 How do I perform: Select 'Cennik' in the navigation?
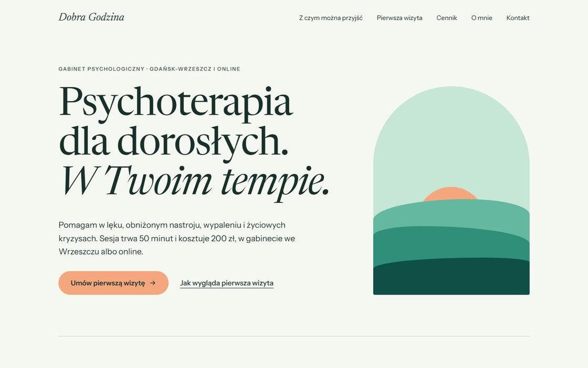447,18
